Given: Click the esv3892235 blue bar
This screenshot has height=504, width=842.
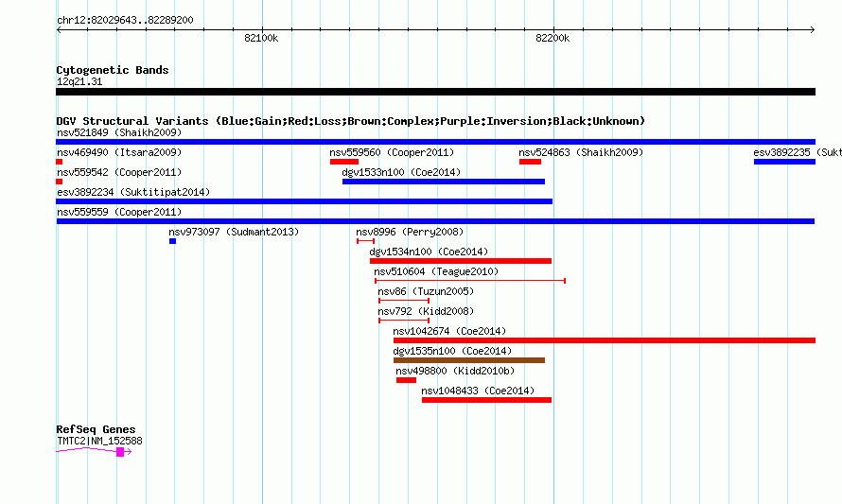Looking at the screenshot, I should coord(784,162).
